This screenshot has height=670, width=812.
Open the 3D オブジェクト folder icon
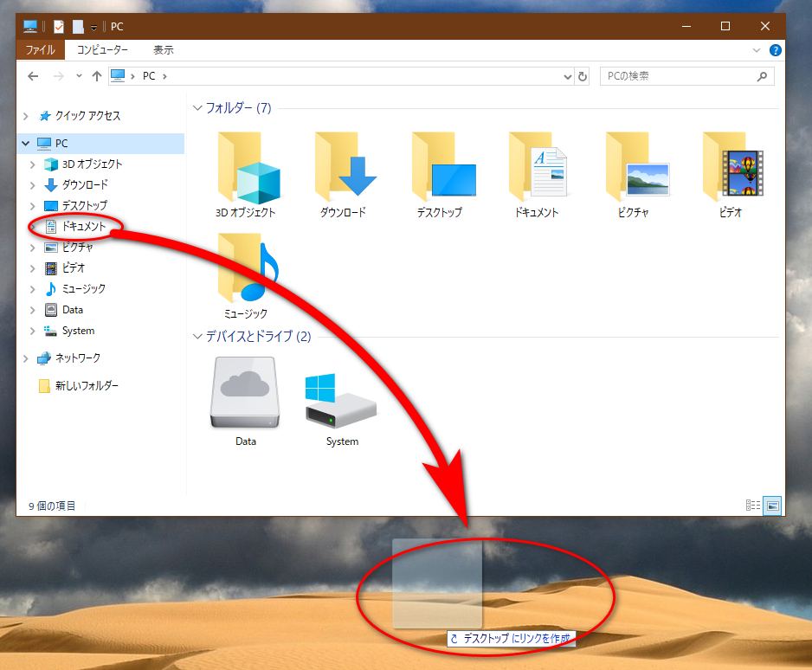tap(246, 168)
